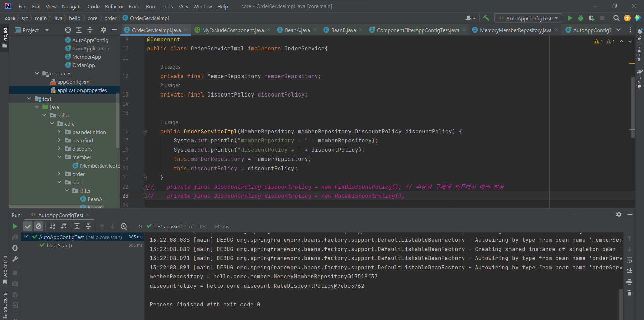Toggle show ignored tests button

39,226
